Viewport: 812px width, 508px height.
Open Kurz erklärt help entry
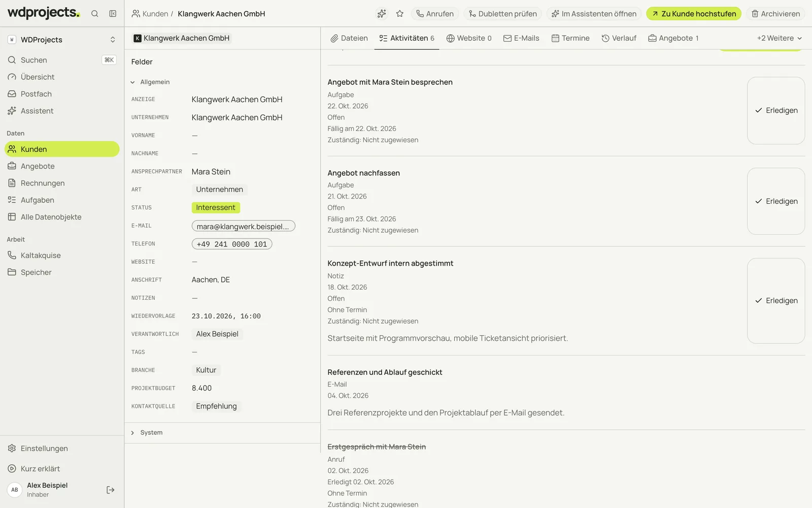(62, 468)
